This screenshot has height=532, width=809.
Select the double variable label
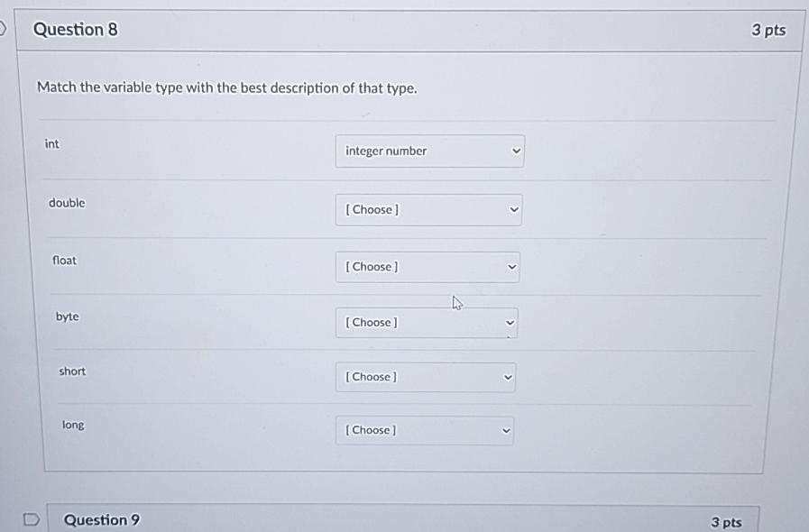coord(67,203)
